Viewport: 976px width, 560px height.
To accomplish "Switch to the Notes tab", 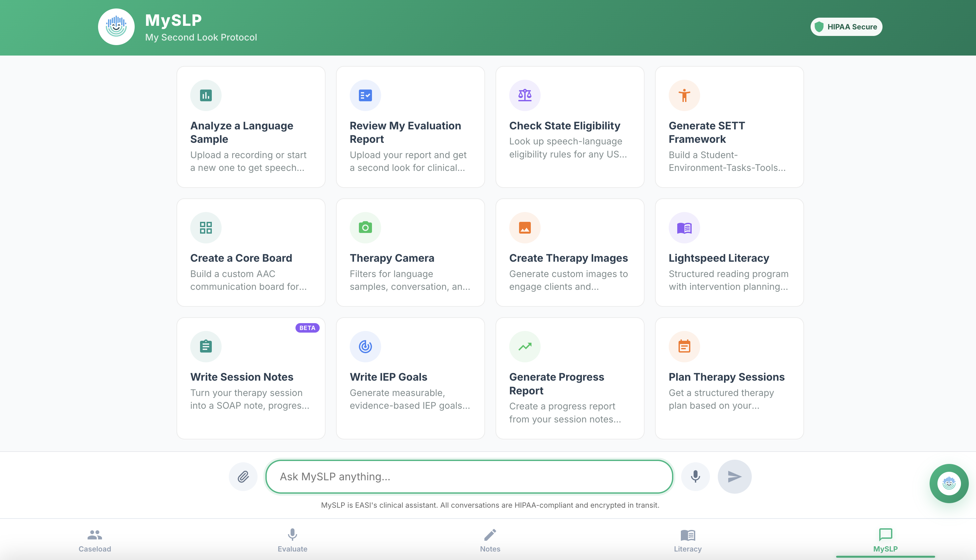I will 490,540.
